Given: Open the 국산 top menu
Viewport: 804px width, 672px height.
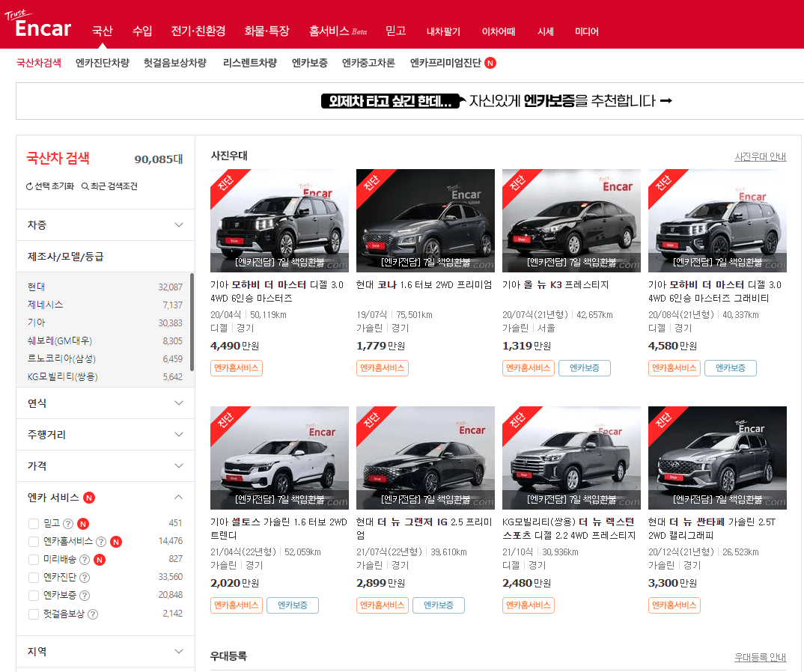Looking at the screenshot, I should 102,31.
